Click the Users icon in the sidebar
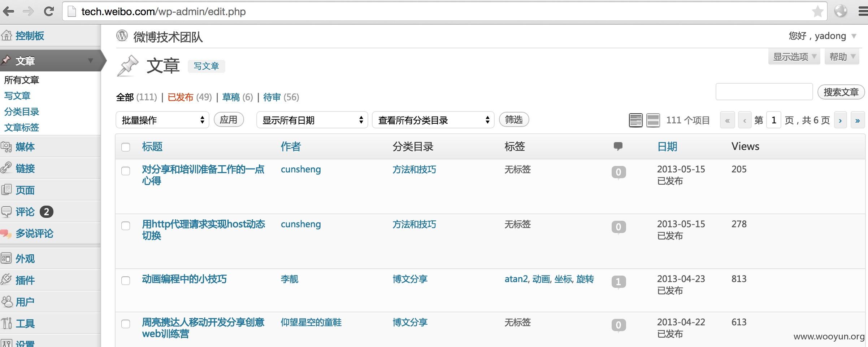Viewport: 868px width, 347px height. point(7,302)
